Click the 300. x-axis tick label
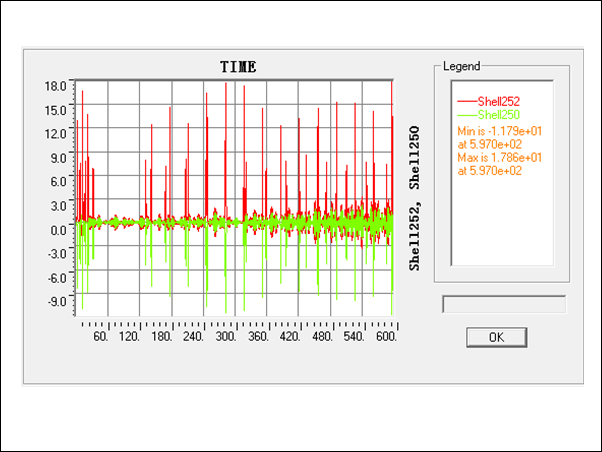The height and width of the screenshot is (452, 602). click(x=226, y=338)
